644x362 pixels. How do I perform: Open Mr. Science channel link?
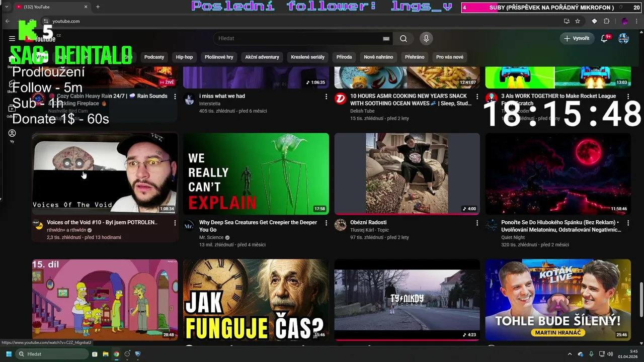[x=211, y=237]
